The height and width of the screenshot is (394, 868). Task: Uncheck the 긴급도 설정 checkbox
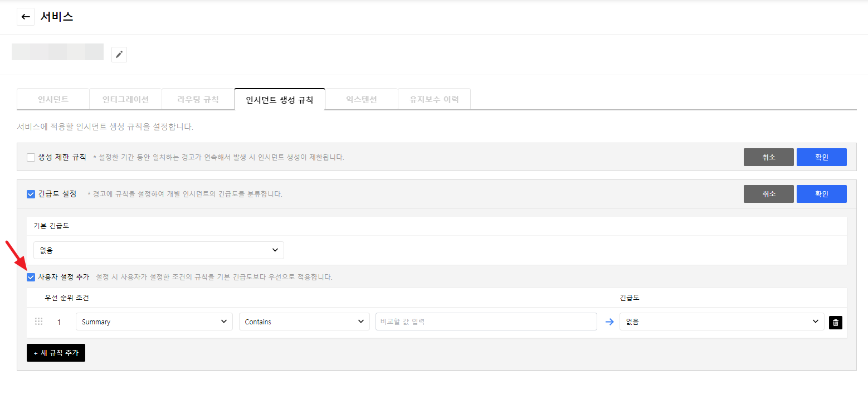pyautogui.click(x=31, y=194)
